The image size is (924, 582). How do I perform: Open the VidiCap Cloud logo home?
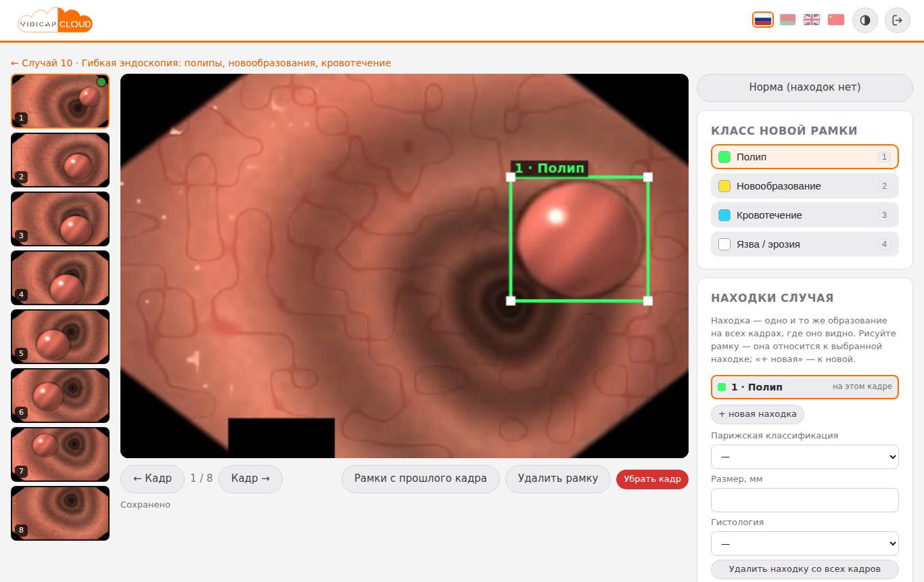click(55, 20)
